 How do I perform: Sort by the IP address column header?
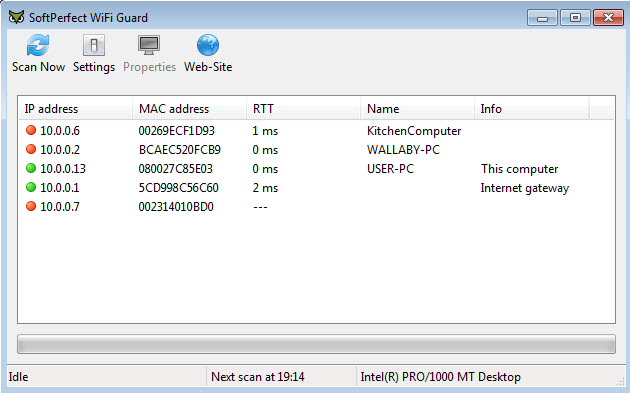click(x=76, y=109)
